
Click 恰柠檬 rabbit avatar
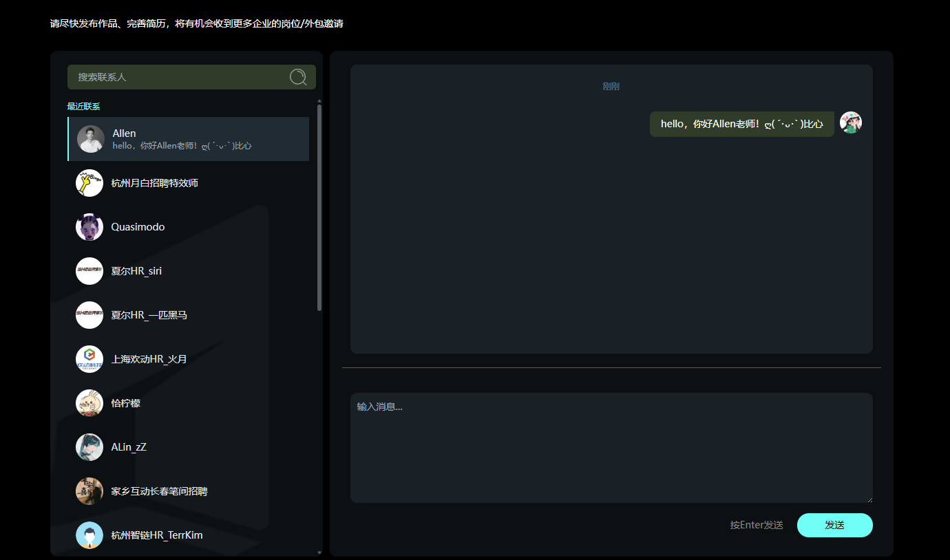coord(89,403)
